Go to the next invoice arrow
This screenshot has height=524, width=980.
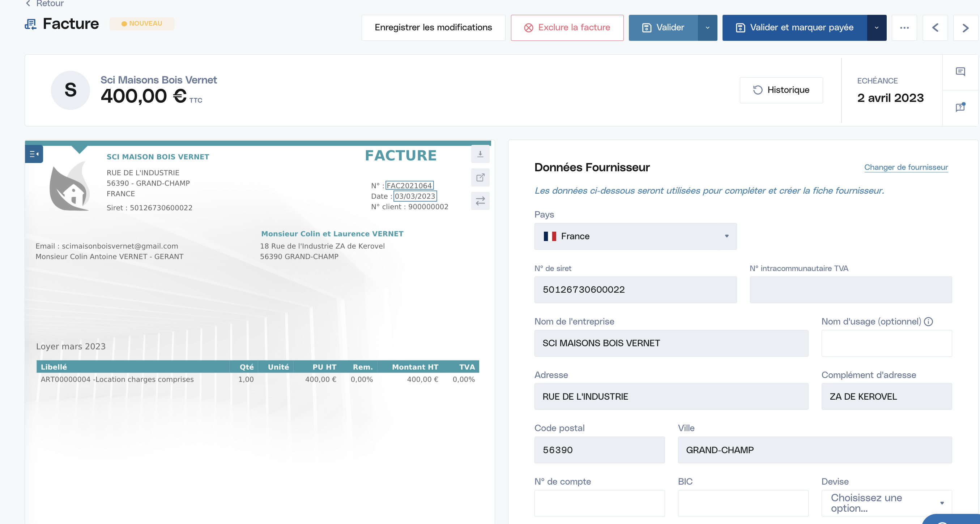[x=965, y=28]
